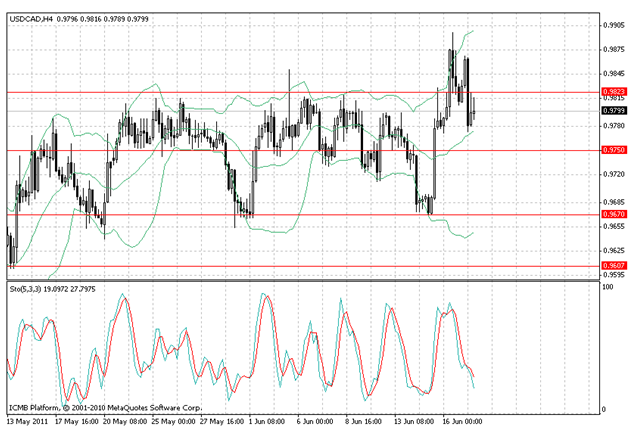Image resolution: width=635 pixels, height=439 pixels.
Task: Click the red 0.9750 price level label
Action: pos(614,150)
